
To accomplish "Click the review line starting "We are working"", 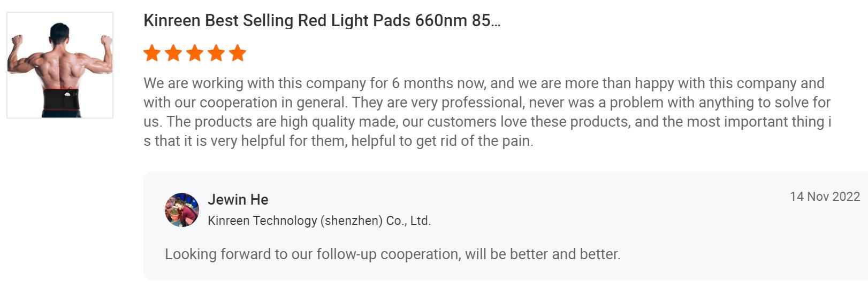I will click(484, 83).
